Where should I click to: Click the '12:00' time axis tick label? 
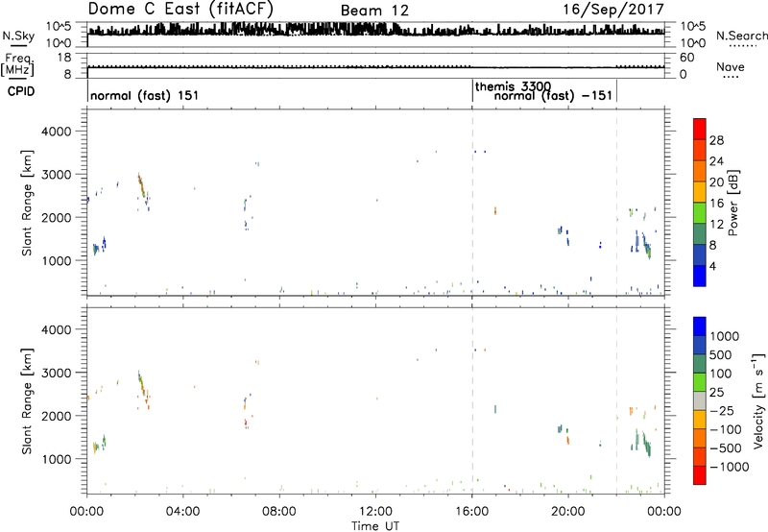tap(375, 512)
